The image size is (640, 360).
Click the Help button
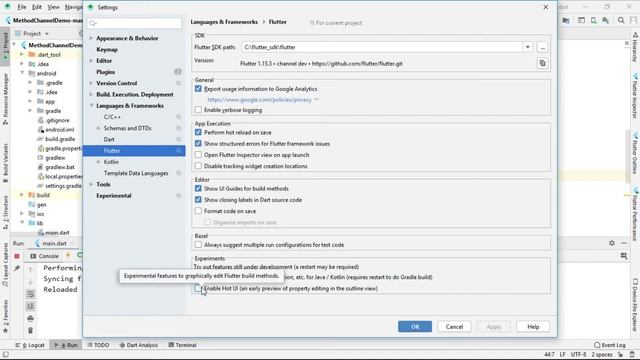533,327
